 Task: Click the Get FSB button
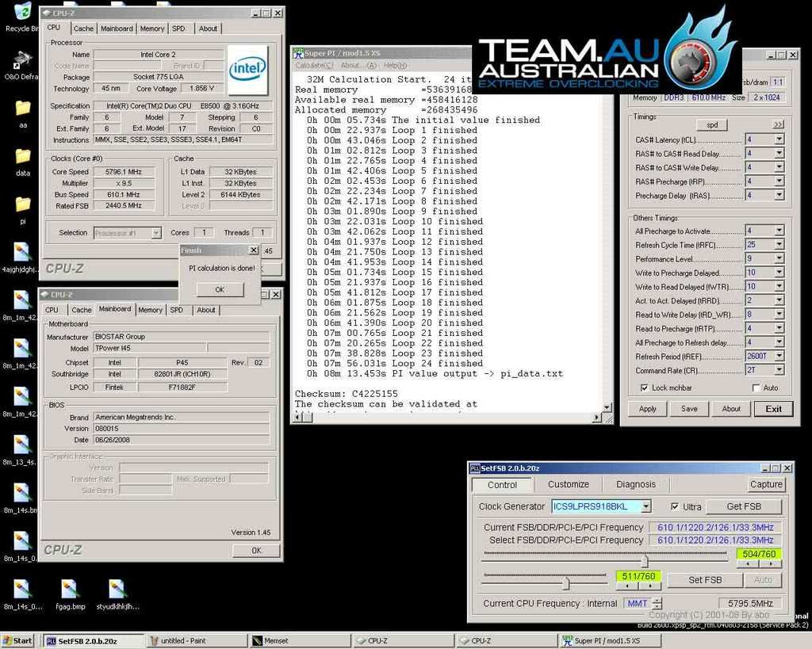(x=744, y=506)
